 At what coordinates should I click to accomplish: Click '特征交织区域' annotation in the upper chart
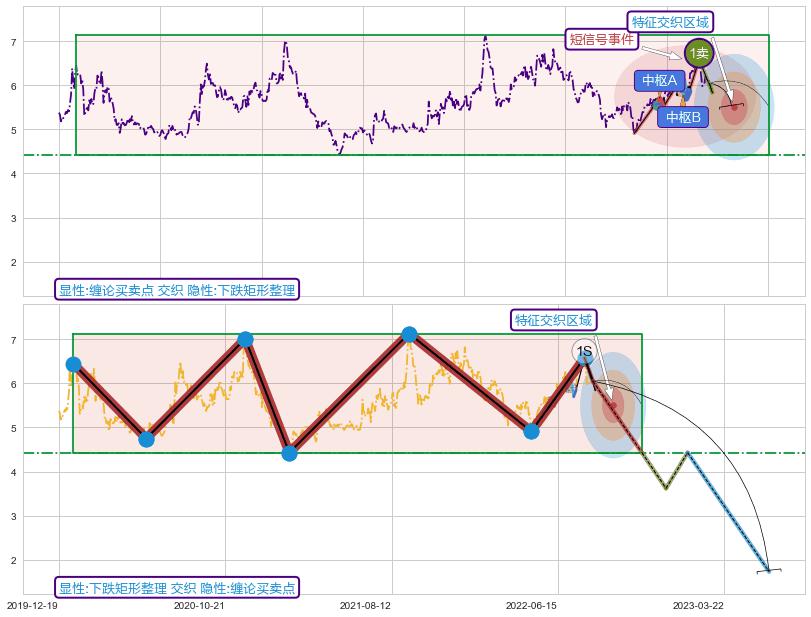[x=671, y=22]
